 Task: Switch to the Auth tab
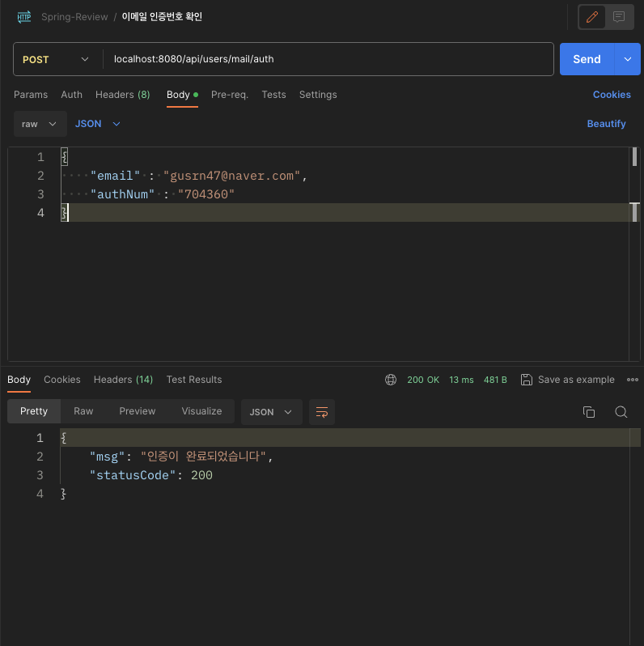72,95
